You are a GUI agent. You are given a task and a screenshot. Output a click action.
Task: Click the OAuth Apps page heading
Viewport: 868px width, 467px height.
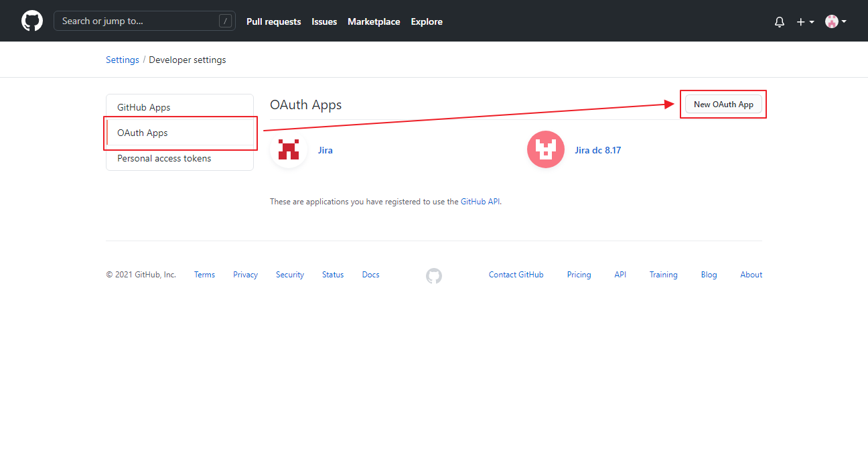(x=305, y=105)
